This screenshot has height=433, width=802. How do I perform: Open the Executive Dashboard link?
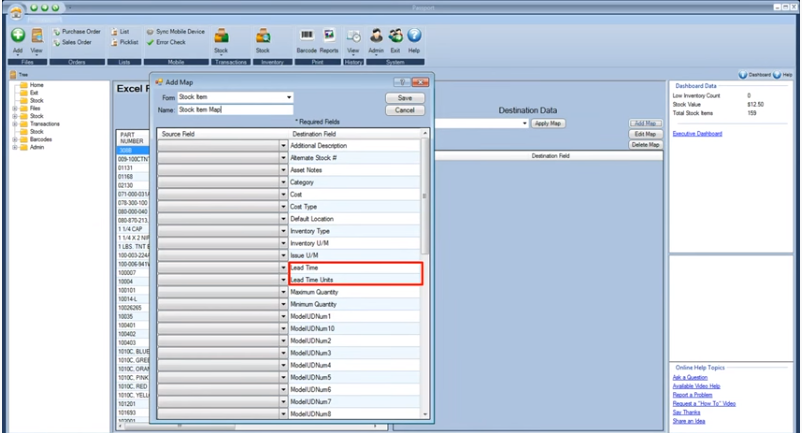697,133
